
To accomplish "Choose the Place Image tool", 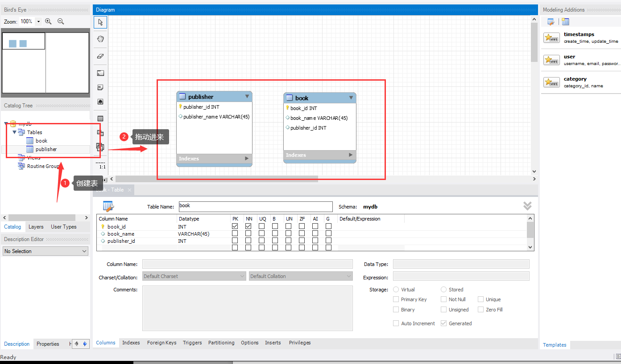I will click(x=100, y=102).
